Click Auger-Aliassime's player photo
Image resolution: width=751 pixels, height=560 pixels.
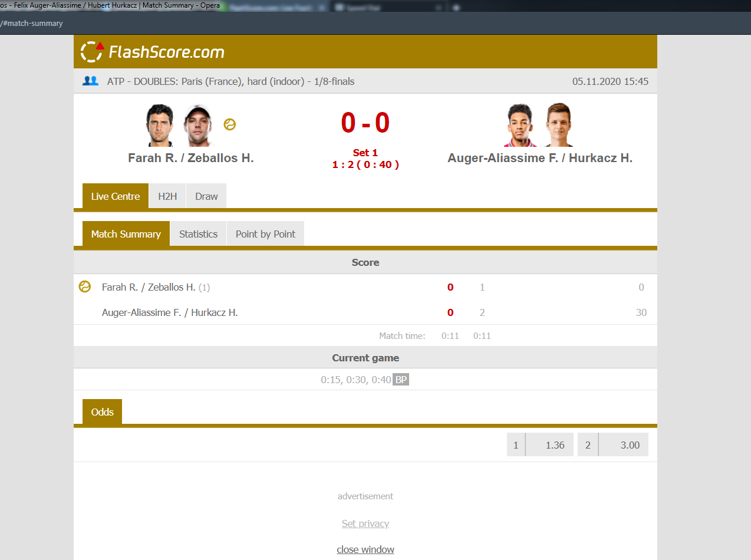click(x=521, y=125)
